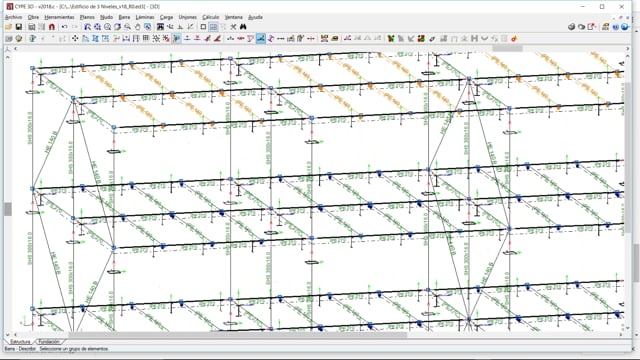Click the right arrow of the top scrollbar

click(628, 48)
